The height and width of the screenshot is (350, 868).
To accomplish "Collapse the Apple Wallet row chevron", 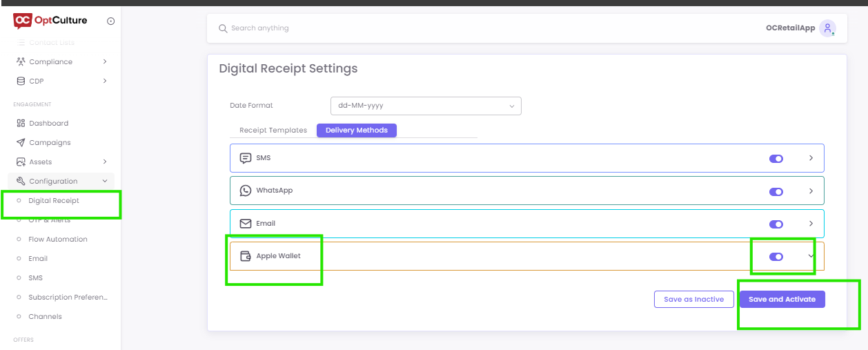I will click(x=811, y=256).
